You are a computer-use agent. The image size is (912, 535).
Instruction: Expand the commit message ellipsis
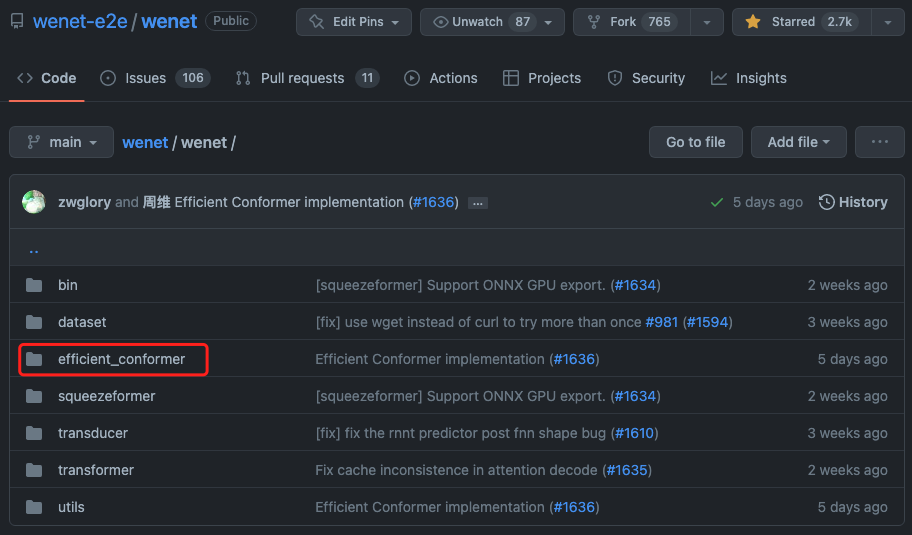click(x=478, y=203)
